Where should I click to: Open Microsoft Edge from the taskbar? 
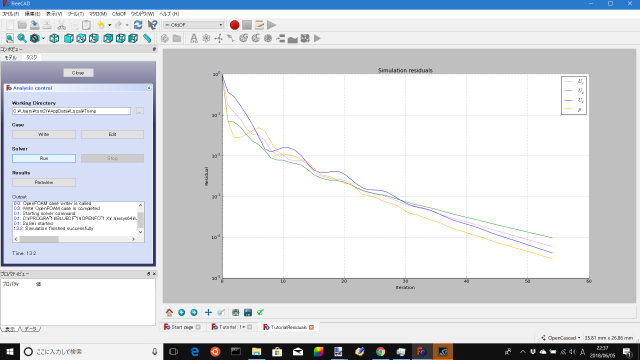coord(195,351)
